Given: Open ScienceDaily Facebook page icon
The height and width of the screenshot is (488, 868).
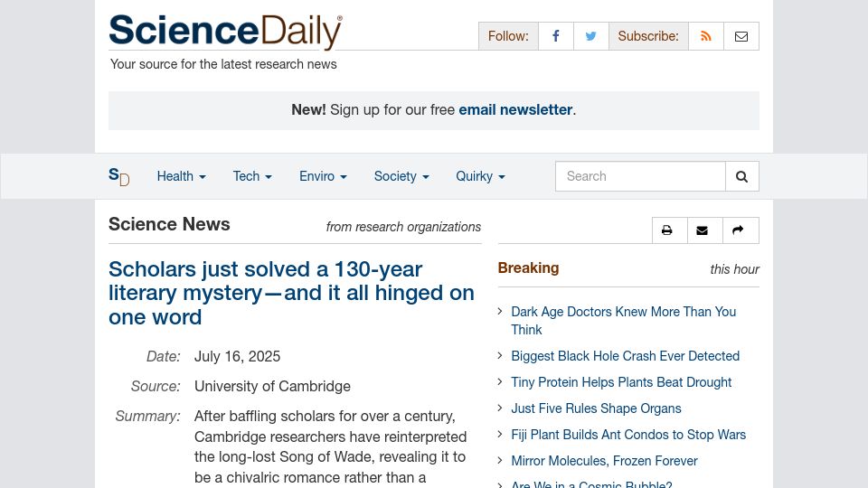Looking at the screenshot, I should pos(556,36).
